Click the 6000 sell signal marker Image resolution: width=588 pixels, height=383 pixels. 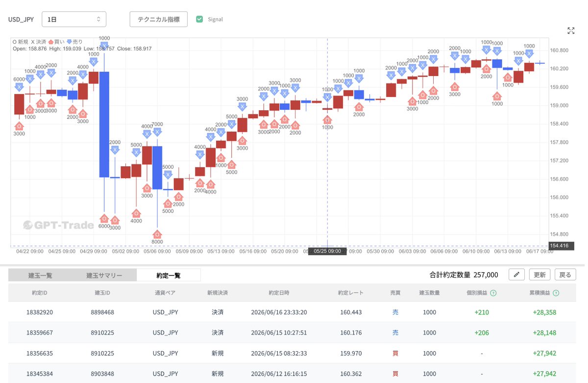(x=19, y=87)
